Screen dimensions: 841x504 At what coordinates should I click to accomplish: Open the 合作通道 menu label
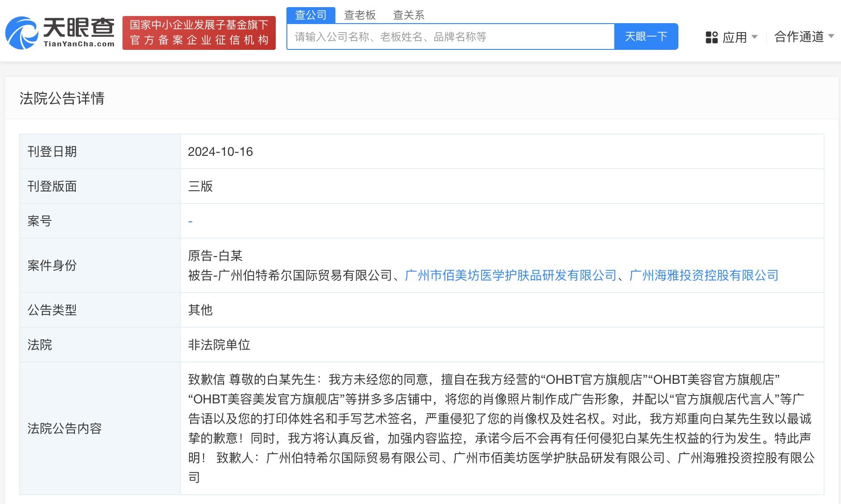click(799, 37)
